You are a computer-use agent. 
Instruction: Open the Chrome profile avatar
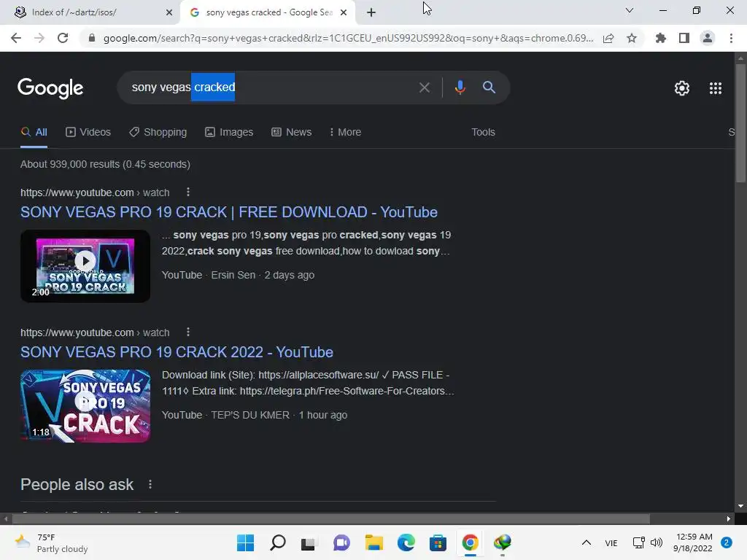[x=708, y=38]
